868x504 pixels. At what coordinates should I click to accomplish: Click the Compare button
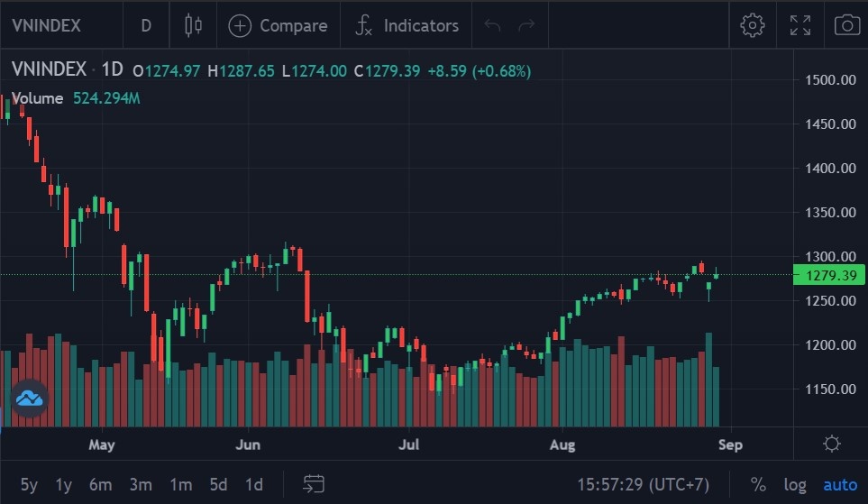[279, 25]
